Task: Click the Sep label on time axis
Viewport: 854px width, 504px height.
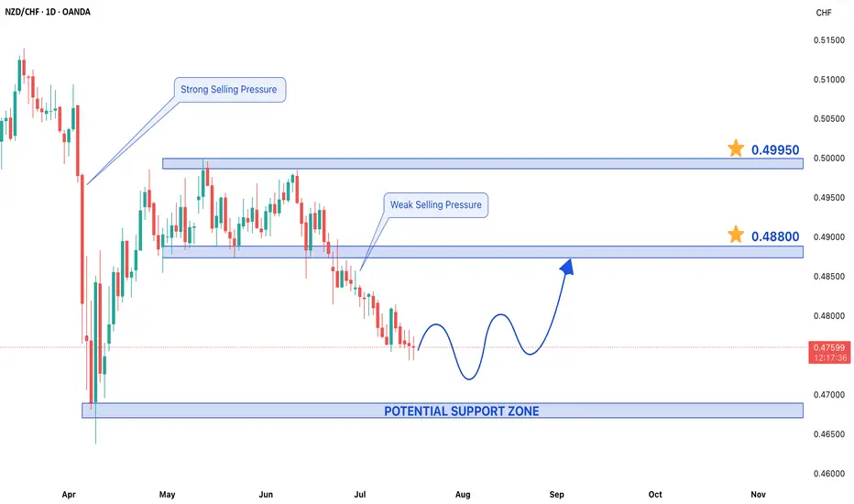Action: coord(556,495)
